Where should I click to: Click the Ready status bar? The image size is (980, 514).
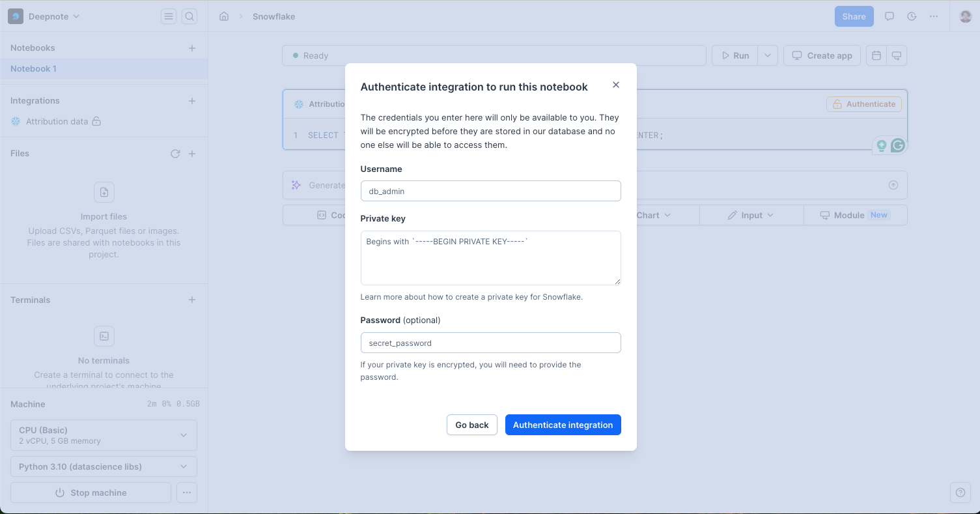coord(494,55)
